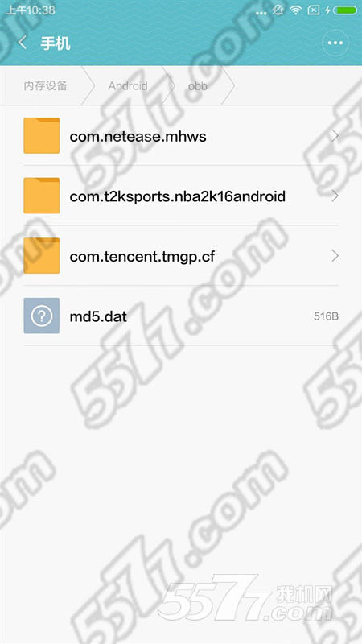The height and width of the screenshot is (644, 362).
Task: Tap the muted notification bell icon
Action: (x=278, y=10)
